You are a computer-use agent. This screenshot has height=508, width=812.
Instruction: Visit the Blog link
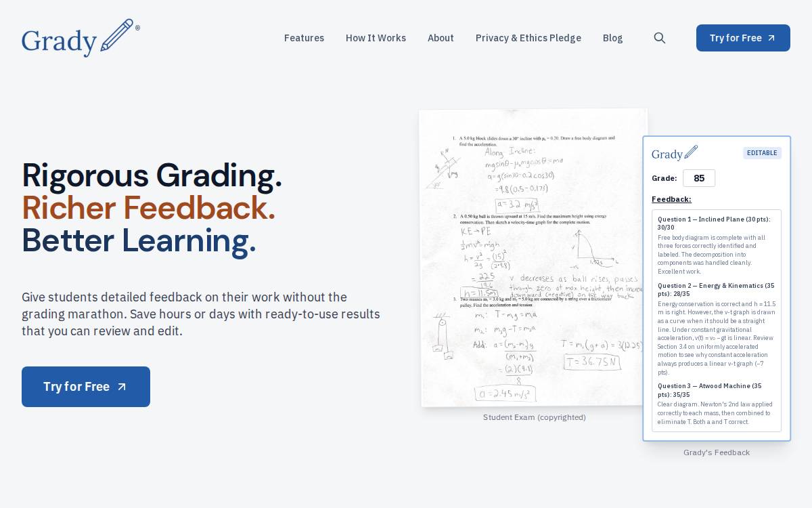coord(612,38)
